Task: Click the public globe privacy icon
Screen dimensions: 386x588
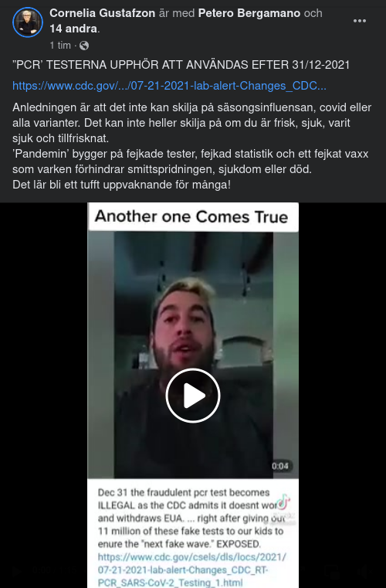Action: tap(84, 46)
